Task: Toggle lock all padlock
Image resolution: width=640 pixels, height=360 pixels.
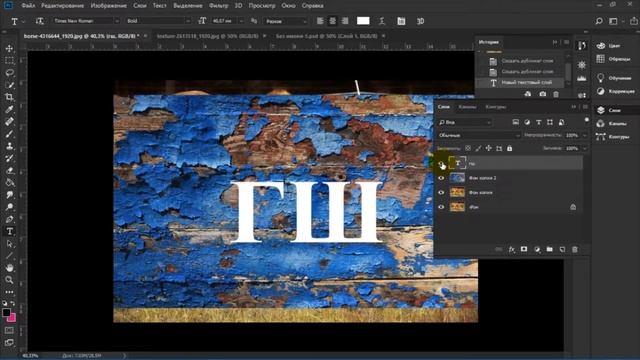Action: click(x=509, y=149)
